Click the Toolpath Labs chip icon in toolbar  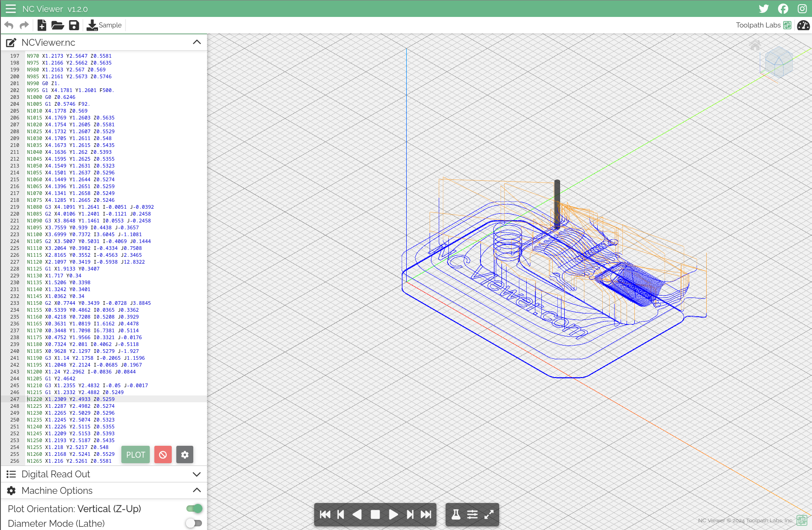pos(787,25)
